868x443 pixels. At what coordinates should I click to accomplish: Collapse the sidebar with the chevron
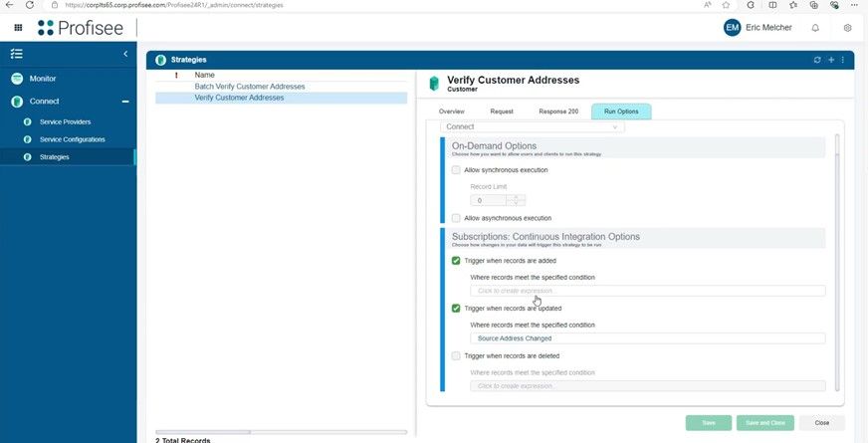tap(125, 54)
